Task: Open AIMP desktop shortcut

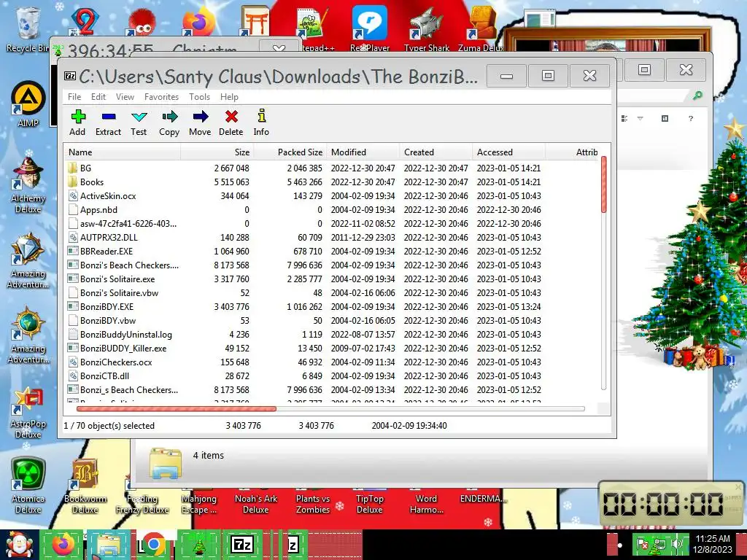Action: (28, 105)
